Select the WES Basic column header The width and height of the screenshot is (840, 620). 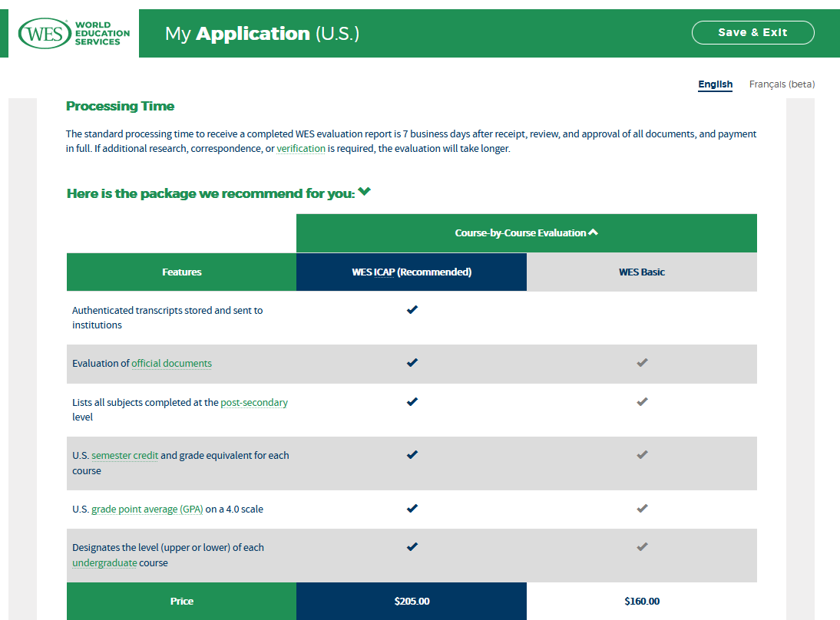[642, 272]
